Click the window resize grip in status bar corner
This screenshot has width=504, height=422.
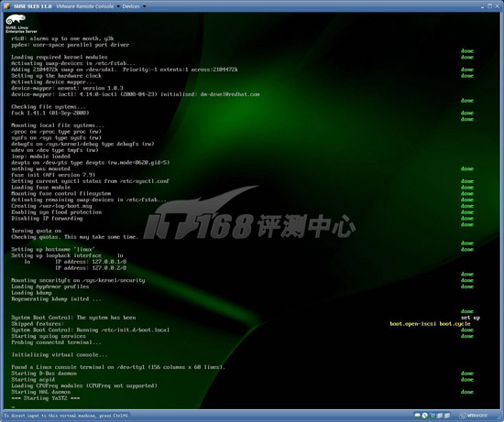(x=500, y=418)
